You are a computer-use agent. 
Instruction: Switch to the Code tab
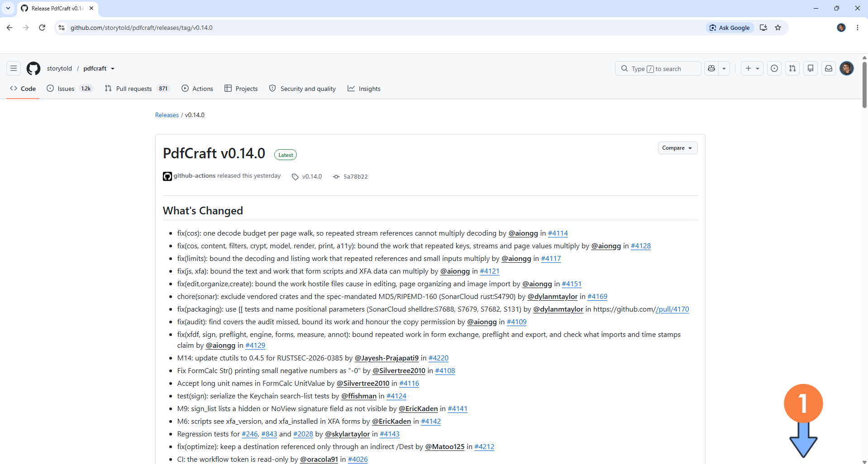tap(23, 89)
